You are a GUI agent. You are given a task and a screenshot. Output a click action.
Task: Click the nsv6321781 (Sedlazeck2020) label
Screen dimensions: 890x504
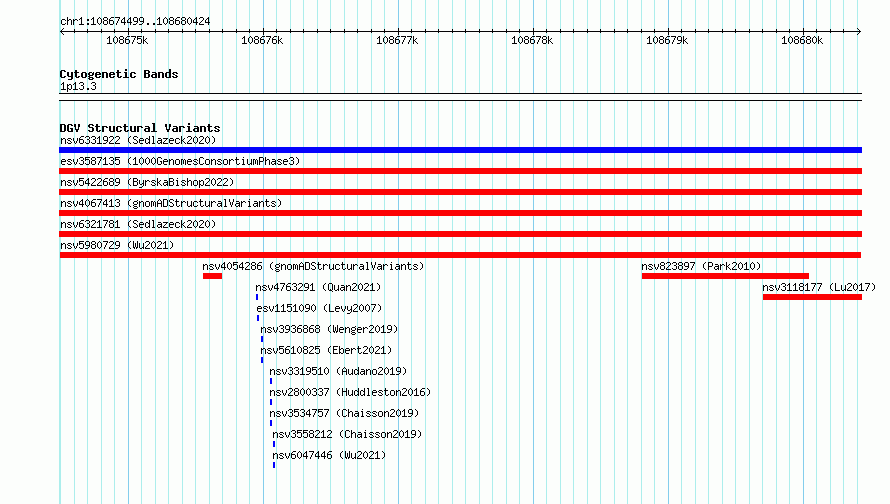[x=138, y=224]
